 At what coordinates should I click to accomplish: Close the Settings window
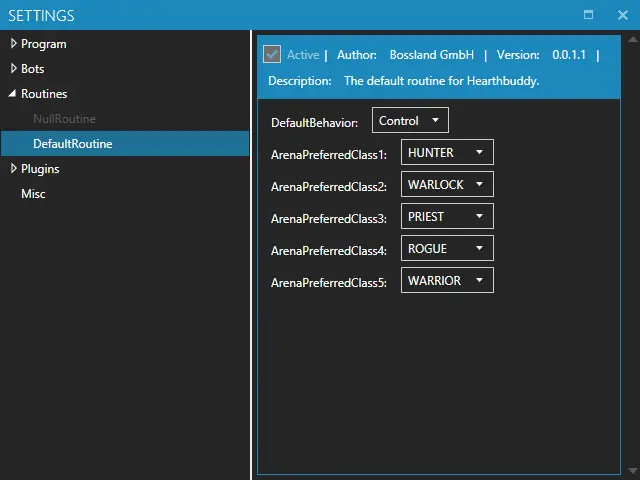pyautogui.click(x=622, y=15)
